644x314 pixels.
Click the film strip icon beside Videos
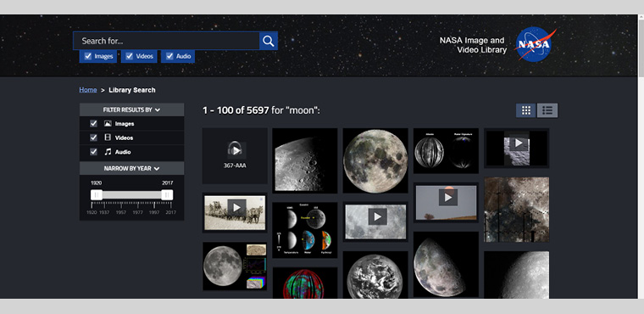pyautogui.click(x=108, y=137)
